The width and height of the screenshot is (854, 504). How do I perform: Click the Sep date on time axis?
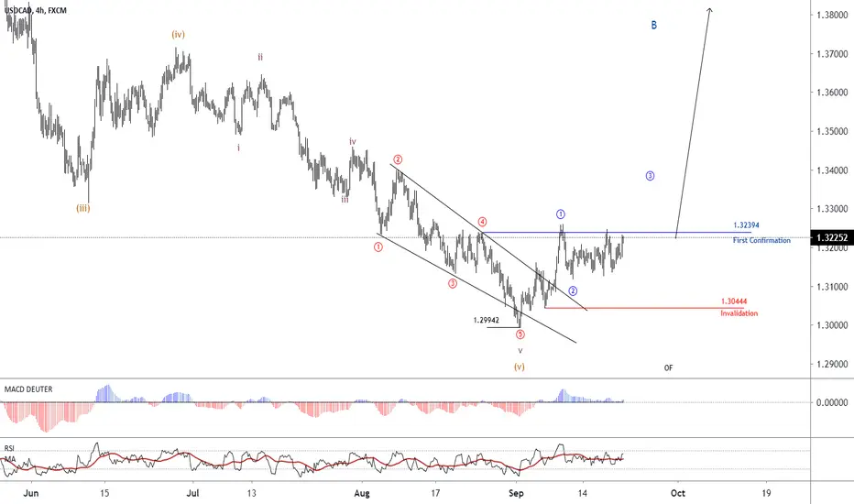click(516, 493)
